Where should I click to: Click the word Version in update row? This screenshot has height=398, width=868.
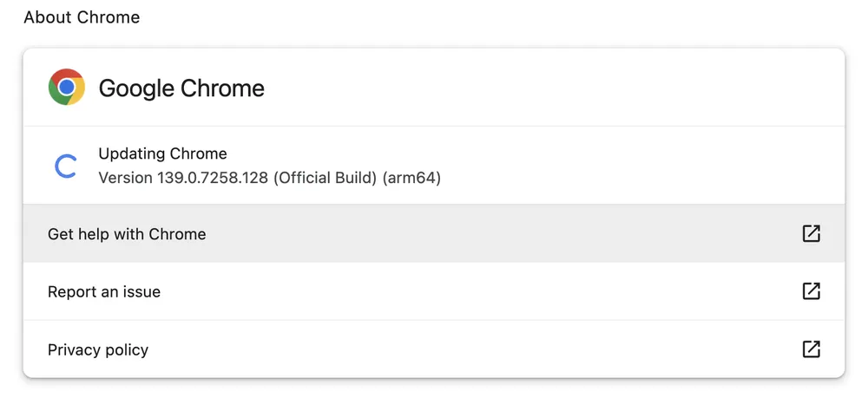126,178
